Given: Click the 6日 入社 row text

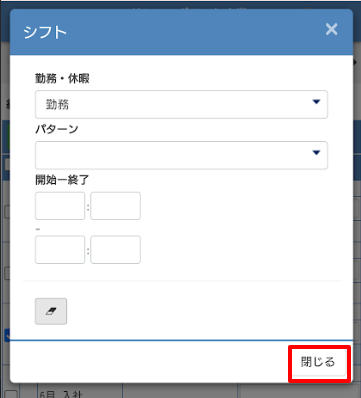Looking at the screenshot, I should tap(61, 394).
